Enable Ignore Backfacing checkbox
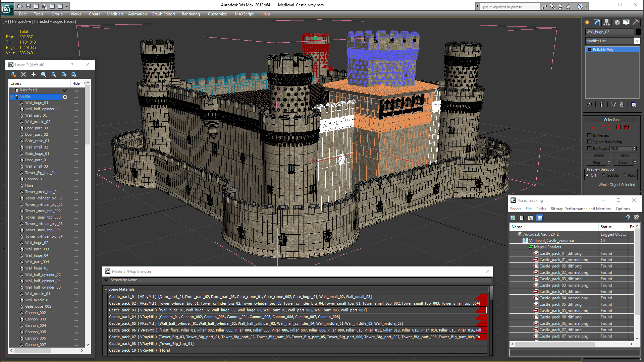Viewport: 644px width, 362px height. (x=589, y=142)
